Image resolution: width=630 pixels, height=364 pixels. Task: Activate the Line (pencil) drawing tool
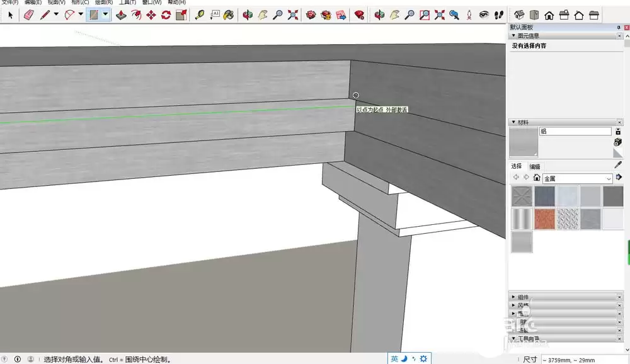pyautogui.click(x=44, y=14)
